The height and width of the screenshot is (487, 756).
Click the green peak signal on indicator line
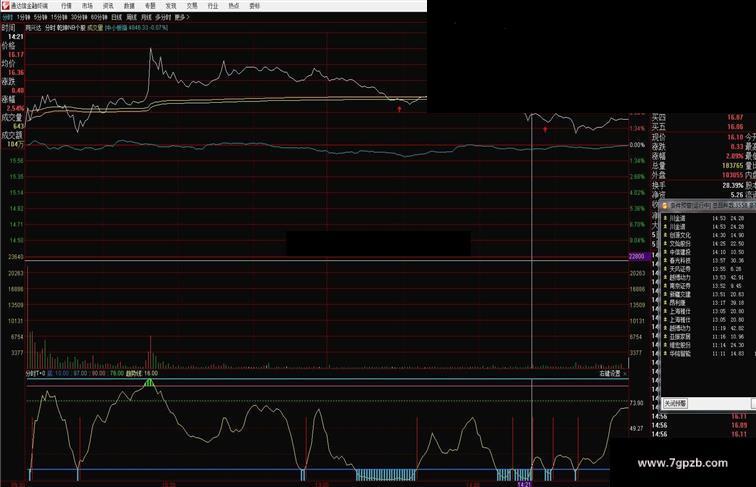tap(149, 383)
